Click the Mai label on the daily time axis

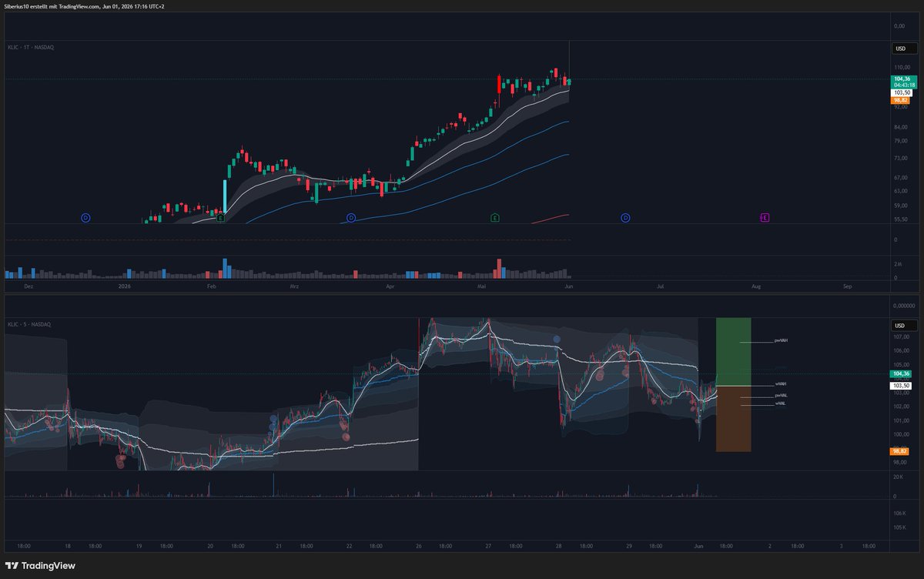(482, 286)
